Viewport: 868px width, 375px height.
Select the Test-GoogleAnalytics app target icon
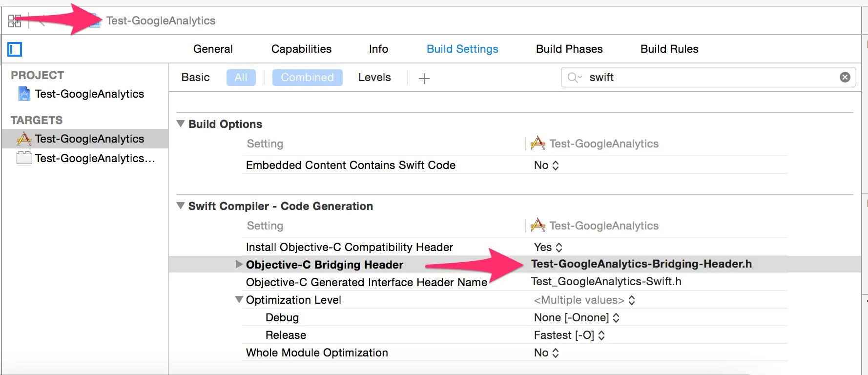click(24, 139)
